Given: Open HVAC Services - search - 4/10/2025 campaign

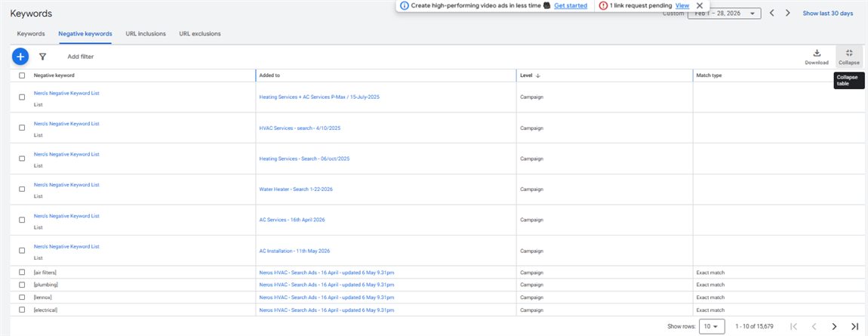Looking at the screenshot, I should pyautogui.click(x=300, y=128).
